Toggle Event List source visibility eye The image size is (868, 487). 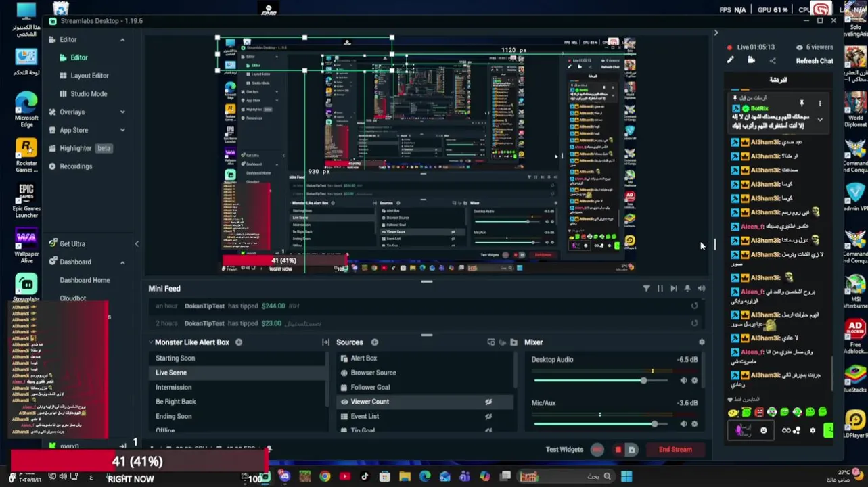488,417
